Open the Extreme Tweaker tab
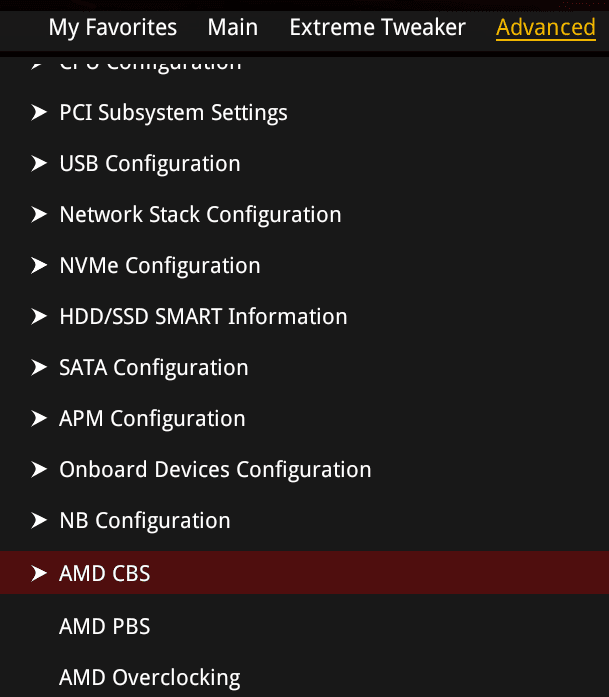 tap(377, 28)
